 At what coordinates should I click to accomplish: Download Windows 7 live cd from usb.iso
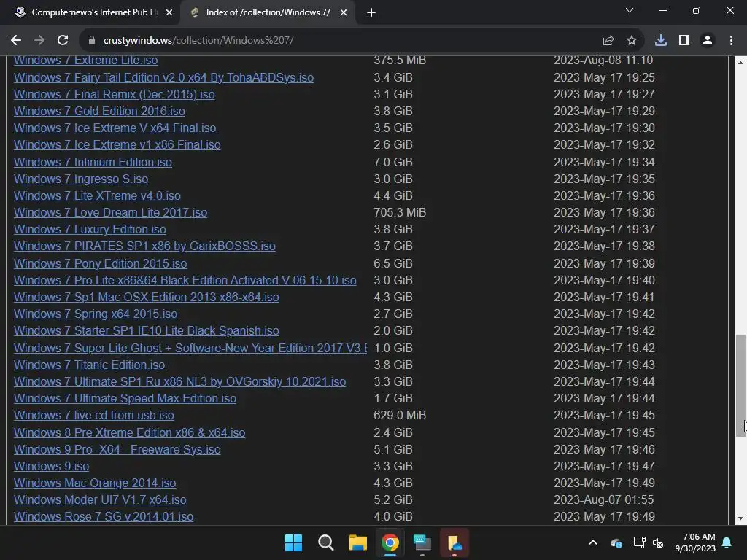pyautogui.click(x=94, y=415)
